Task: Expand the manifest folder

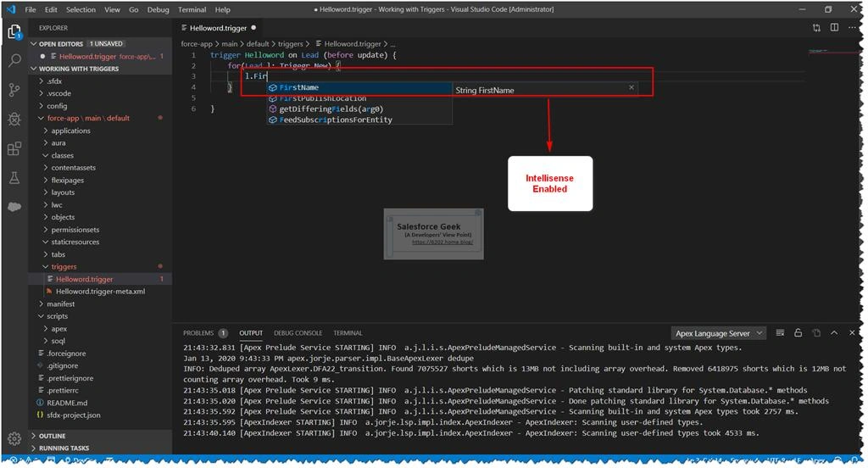Action: tap(100, 304)
